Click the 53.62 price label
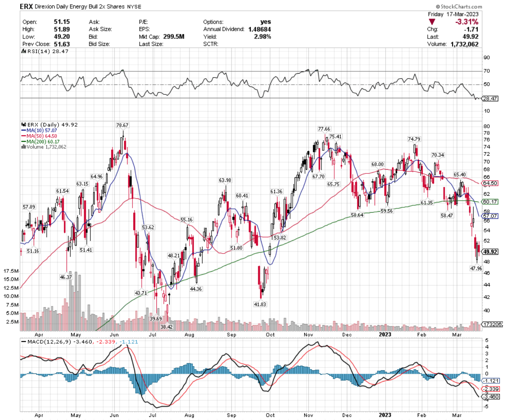 pyautogui.click(x=148, y=227)
